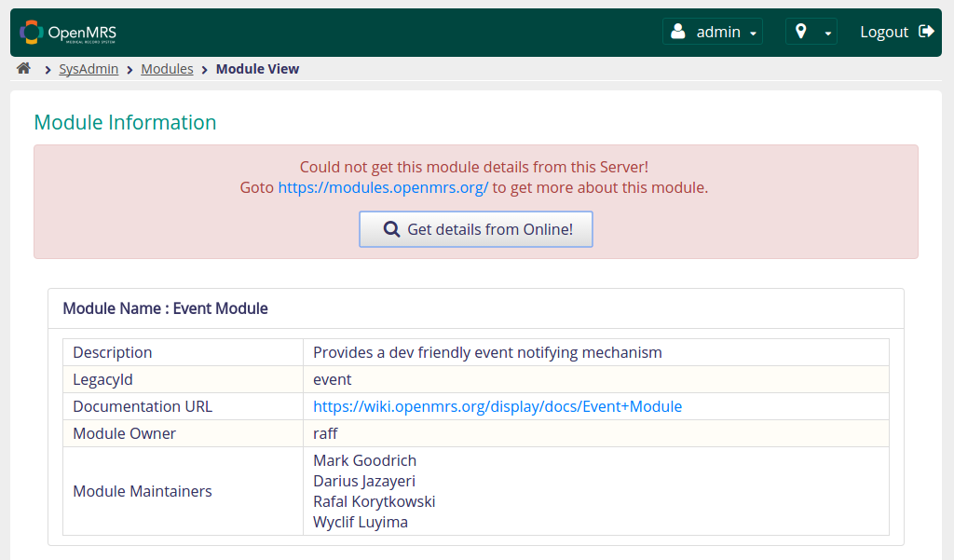This screenshot has height=560, width=954.
Task: Click the chevron before Module View breadcrumb
Action: [x=205, y=70]
